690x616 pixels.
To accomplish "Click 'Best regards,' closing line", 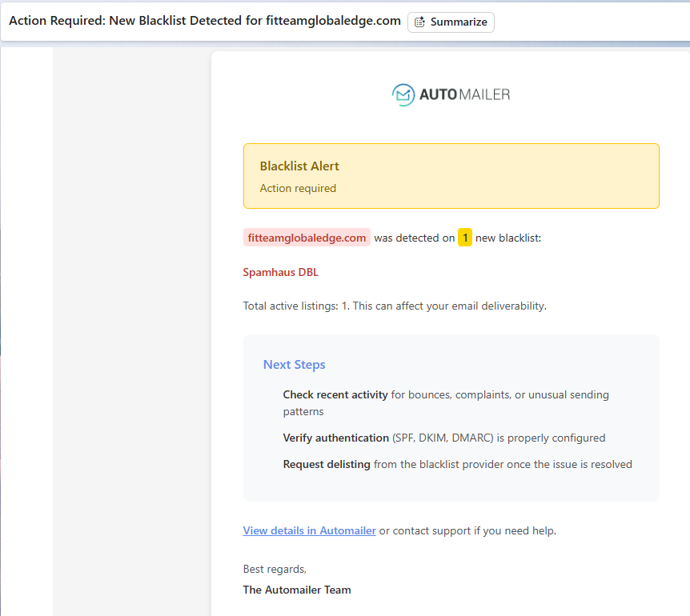I will pyautogui.click(x=275, y=570).
